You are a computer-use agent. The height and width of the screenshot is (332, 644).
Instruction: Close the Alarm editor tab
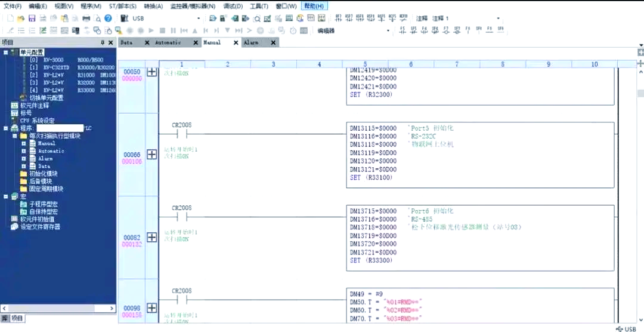coord(273,42)
